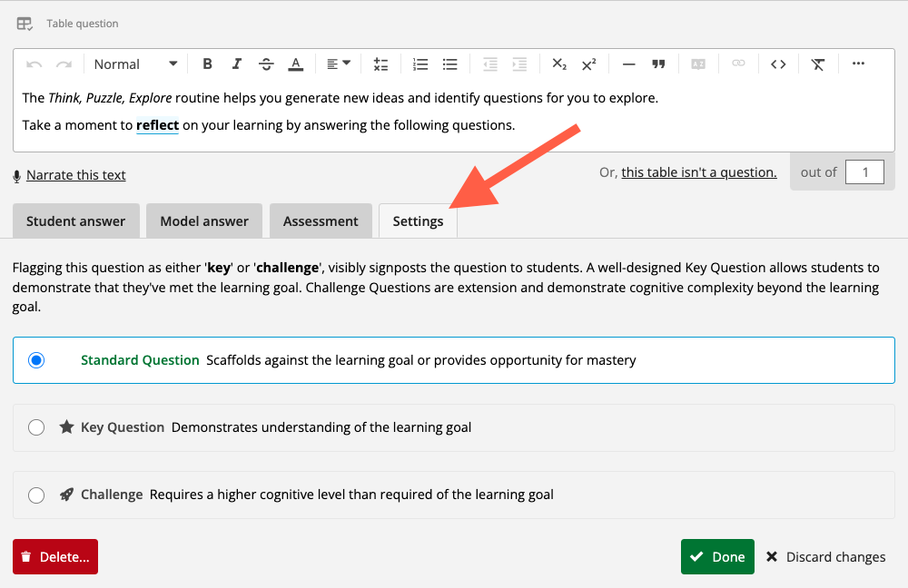Screen dimensions: 908x588
Task: Toggle Bold formatting
Action: click(x=207, y=64)
